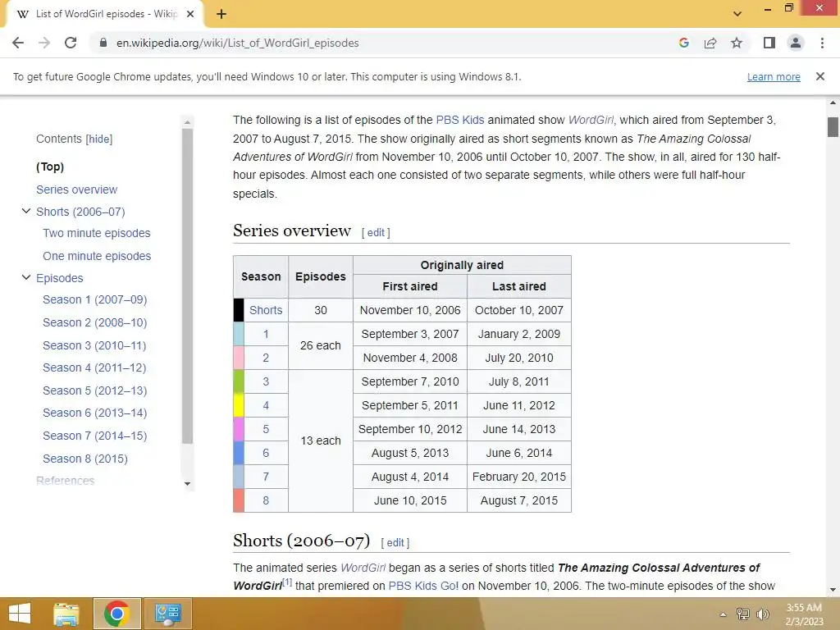Go to One minute episodes

pos(97,256)
